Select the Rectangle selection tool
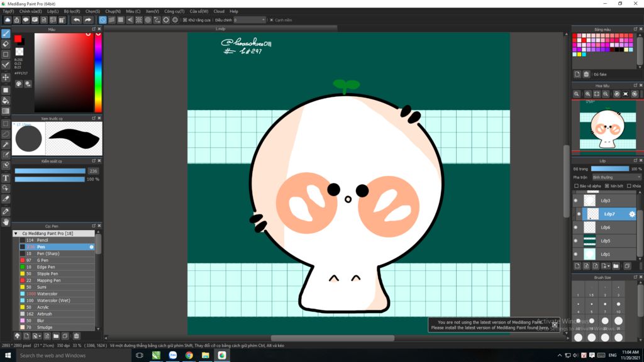This screenshot has width=644, height=362. point(6,124)
